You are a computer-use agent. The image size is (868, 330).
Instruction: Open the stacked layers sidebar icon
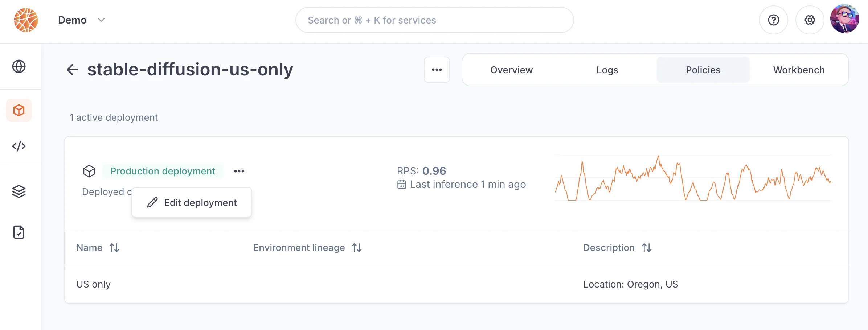(19, 191)
